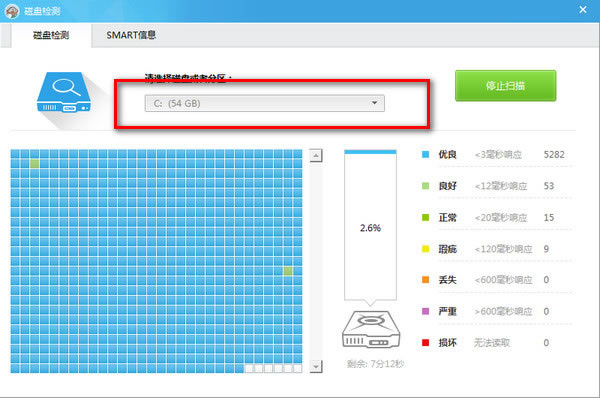Click the orange 丢失 legend square

[x=425, y=280]
